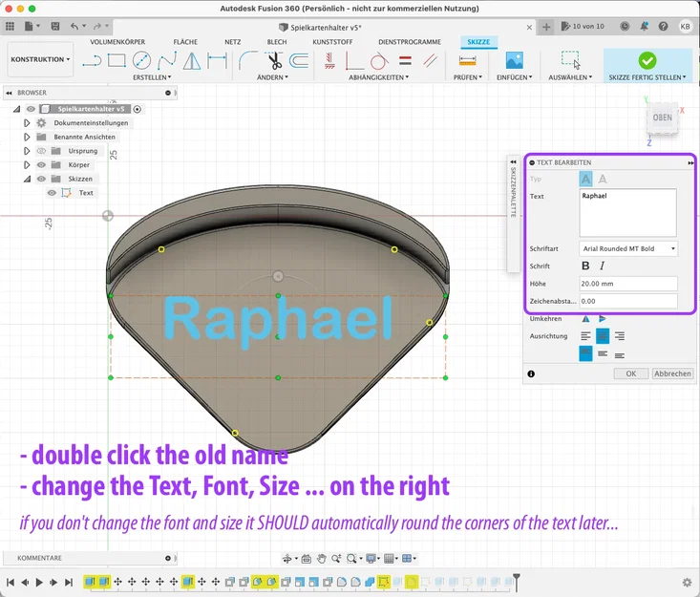
Task: Hide the Text sketch
Action: (x=52, y=193)
